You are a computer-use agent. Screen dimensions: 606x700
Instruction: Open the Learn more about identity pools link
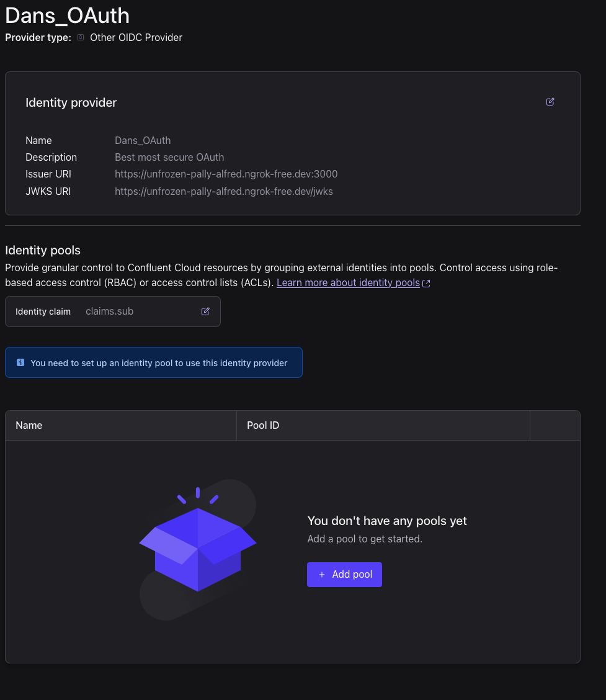[x=348, y=282]
